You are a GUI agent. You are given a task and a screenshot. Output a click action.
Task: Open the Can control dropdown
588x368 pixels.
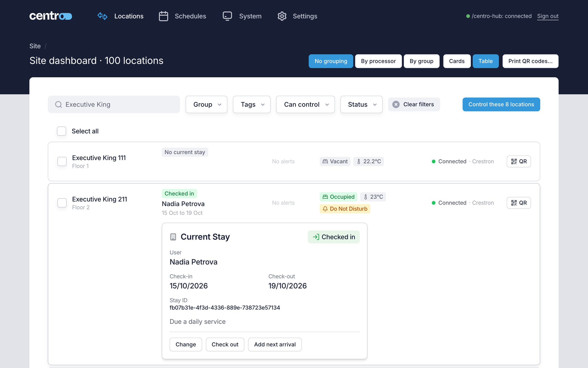305,104
